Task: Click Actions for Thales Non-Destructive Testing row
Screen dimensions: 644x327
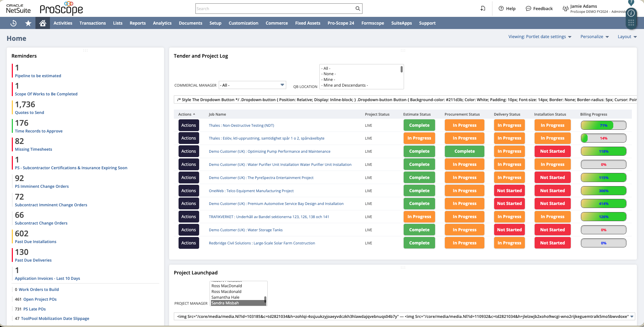Action: coord(189,125)
